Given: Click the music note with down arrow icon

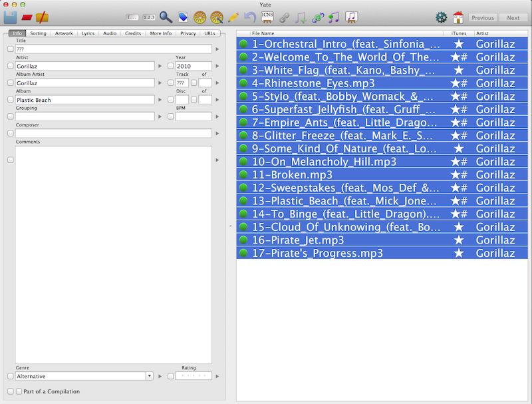Looking at the screenshot, I should [x=301, y=17].
